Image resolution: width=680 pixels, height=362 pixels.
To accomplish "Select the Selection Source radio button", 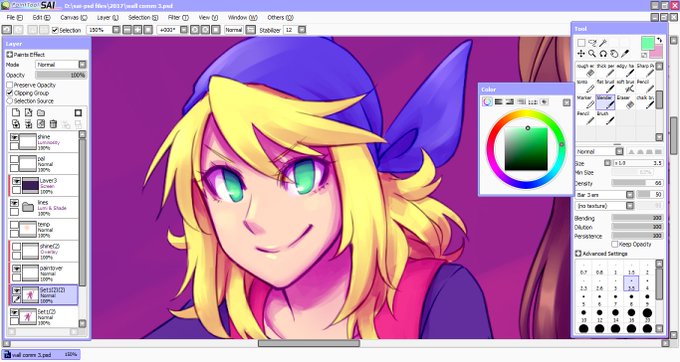I will pyautogui.click(x=10, y=101).
